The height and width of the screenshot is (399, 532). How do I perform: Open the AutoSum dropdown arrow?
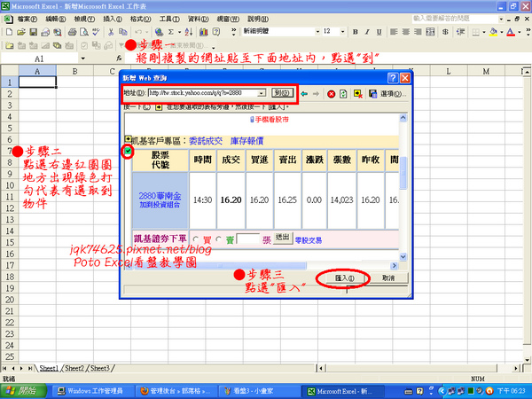click(179, 32)
